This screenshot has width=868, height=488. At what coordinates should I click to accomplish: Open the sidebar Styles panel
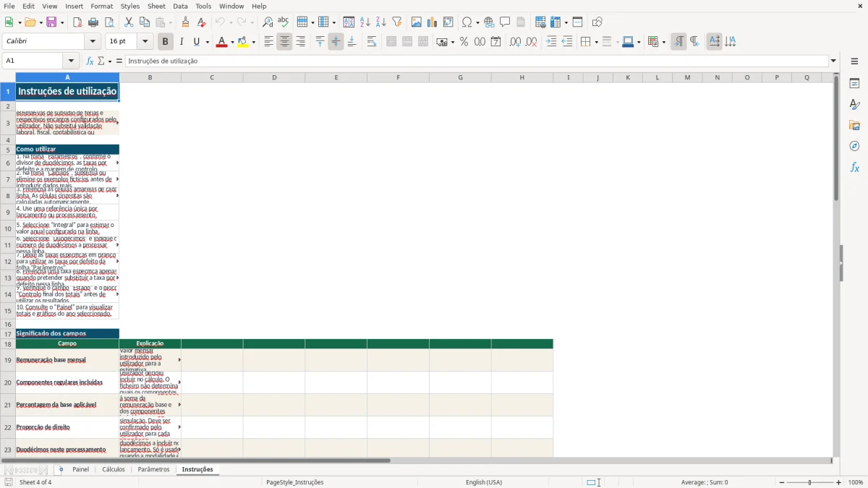coord(855,105)
